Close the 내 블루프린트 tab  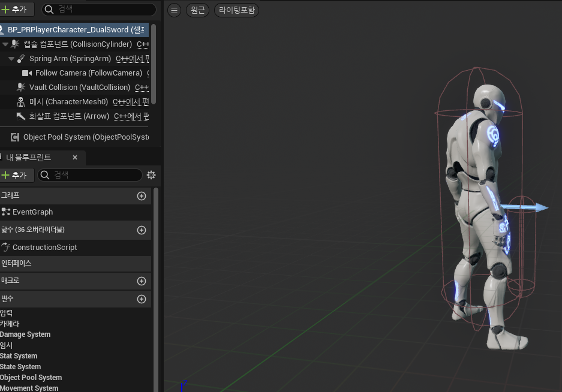tap(75, 157)
